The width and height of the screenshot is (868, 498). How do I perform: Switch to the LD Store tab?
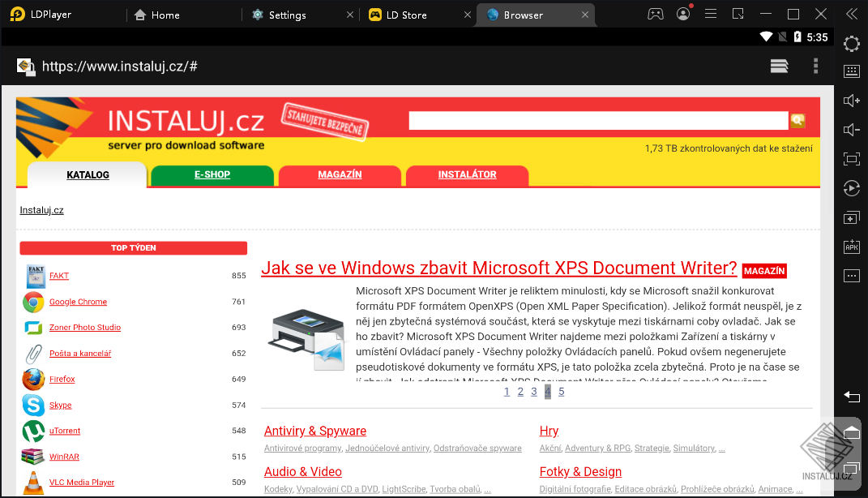pyautogui.click(x=406, y=15)
